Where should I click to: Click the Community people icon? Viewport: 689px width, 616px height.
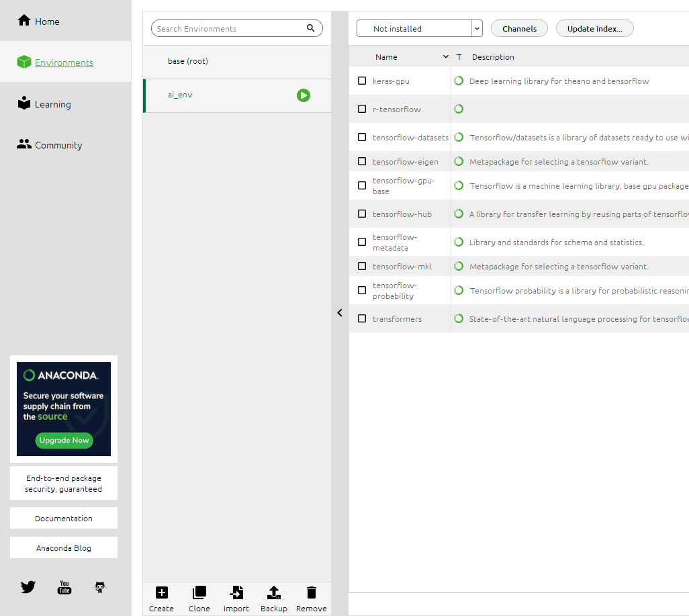24,144
